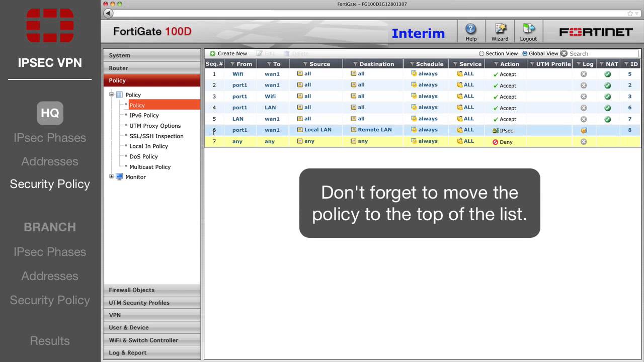644x362 pixels.
Task: Open the Schedule column filter
Action: [x=412, y=64]
